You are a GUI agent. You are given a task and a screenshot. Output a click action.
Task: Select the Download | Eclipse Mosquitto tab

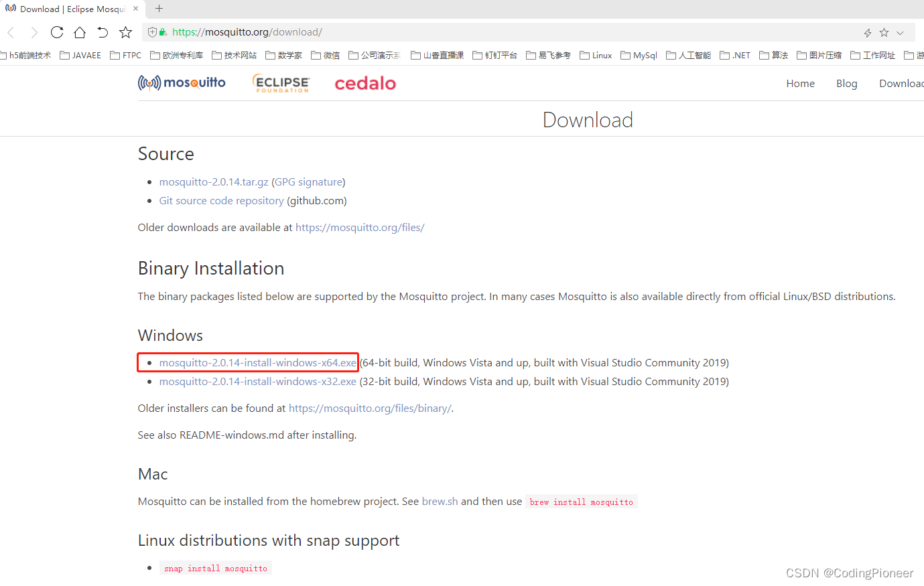72,9
